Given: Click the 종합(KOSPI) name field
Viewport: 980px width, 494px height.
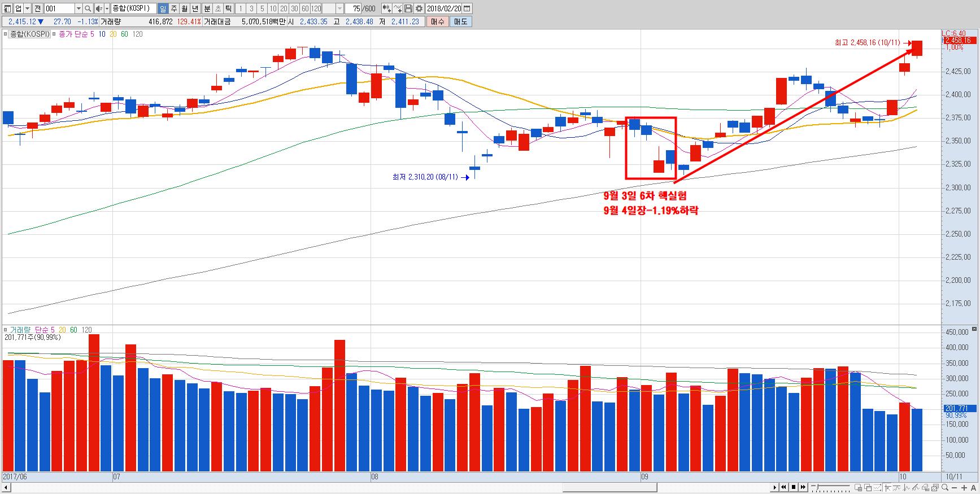Looking at the screenshot, I should coord(134,8).
